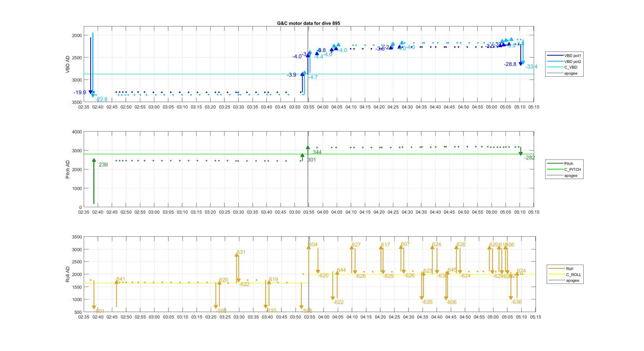The height and width of the screenshot is (351, 644).
Task: Pick the dark blue line sample beside 'VBD pot1'
Action: [555, 55]
